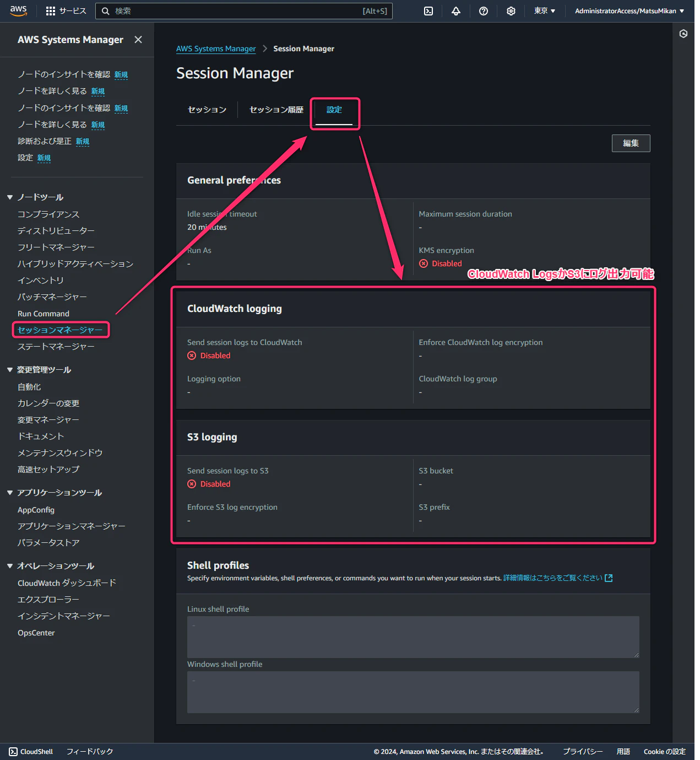The image size is (700, 760).
Task: Open CloudWatch ダッシュボード in the sidebar
Action: pos(67,583)
